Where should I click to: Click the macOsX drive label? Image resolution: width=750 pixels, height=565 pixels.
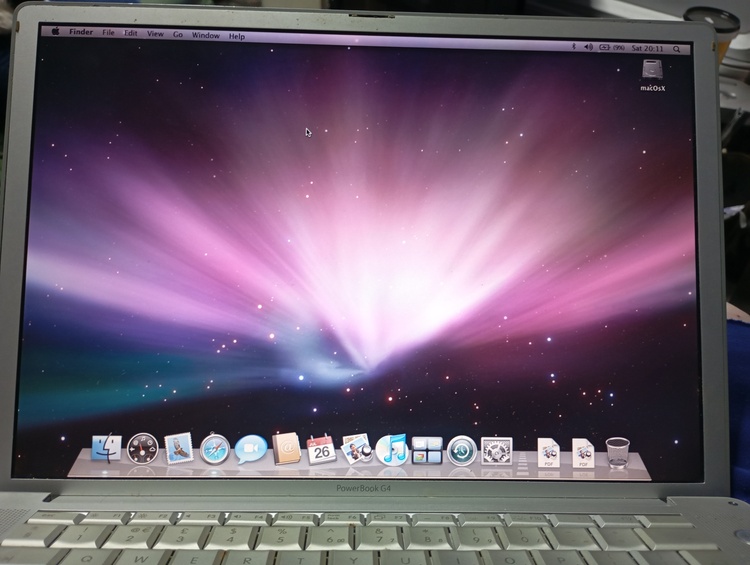pyautogui.click(x=653, y=88)
